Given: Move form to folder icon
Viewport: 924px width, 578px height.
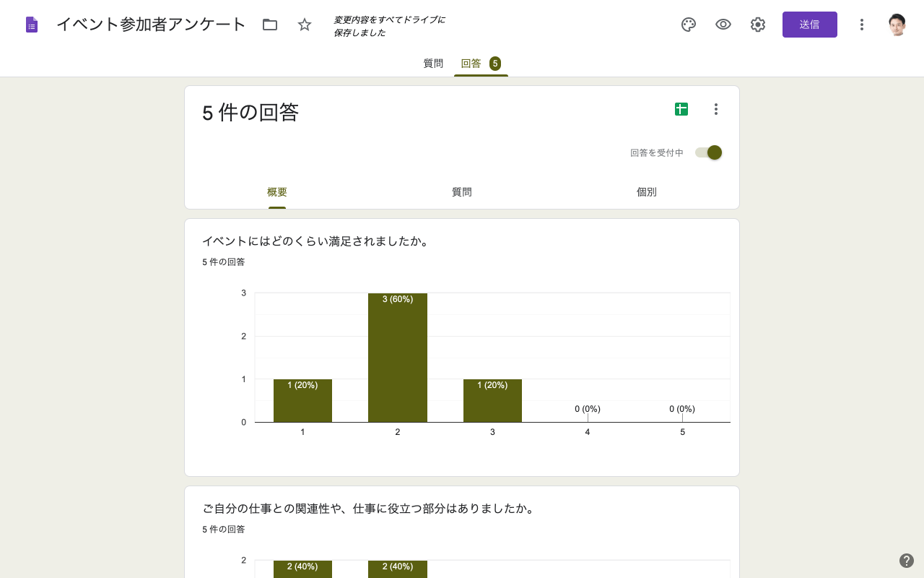Looking at the screenshot, I should (270, 25).
